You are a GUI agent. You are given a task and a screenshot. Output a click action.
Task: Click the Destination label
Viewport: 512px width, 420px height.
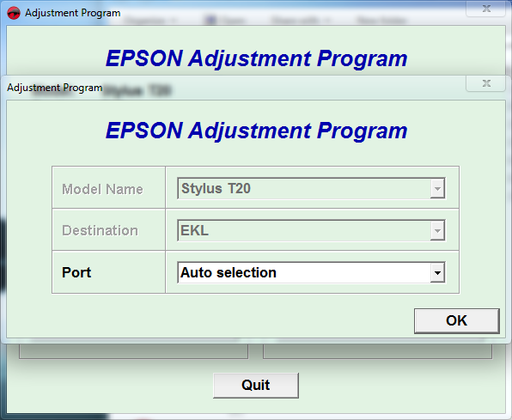point(100,230)
